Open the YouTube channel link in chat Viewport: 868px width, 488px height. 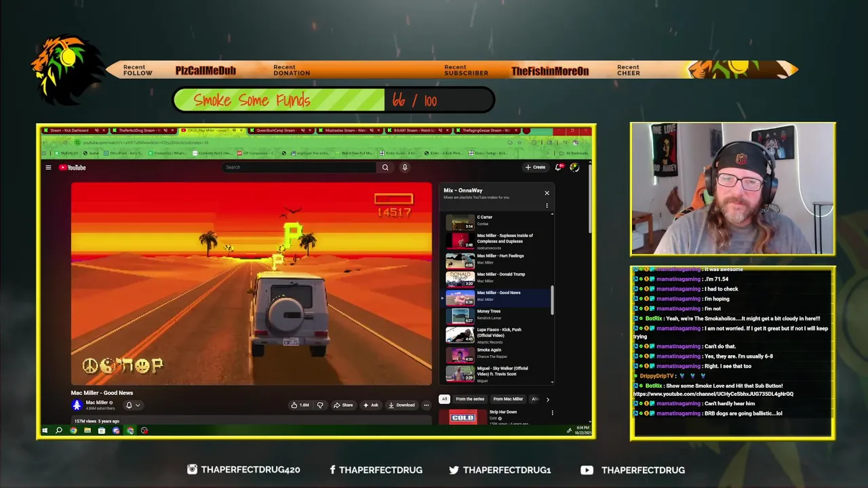713,394
